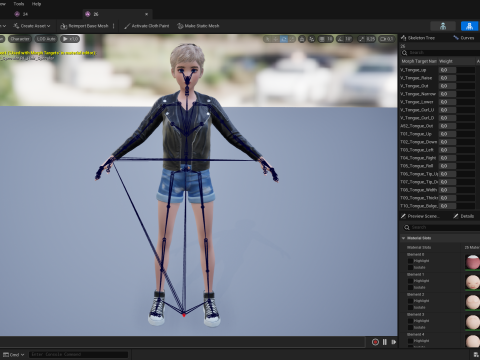Image resolution: width=480 pixels, height=360 pixels.
Task: Click Make Static Mesh button
Action: [x=198, y=26]
